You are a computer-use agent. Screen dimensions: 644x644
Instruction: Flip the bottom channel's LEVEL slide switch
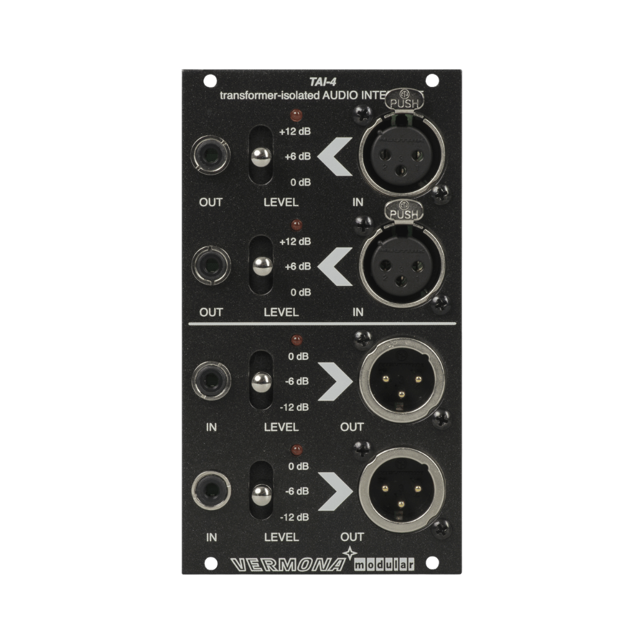tap(260, 492)
